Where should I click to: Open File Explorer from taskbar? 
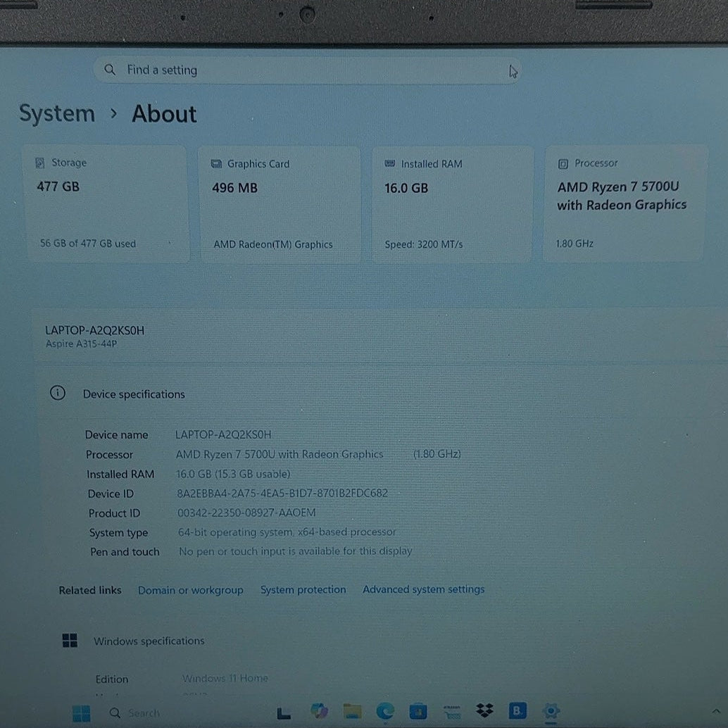353,711
